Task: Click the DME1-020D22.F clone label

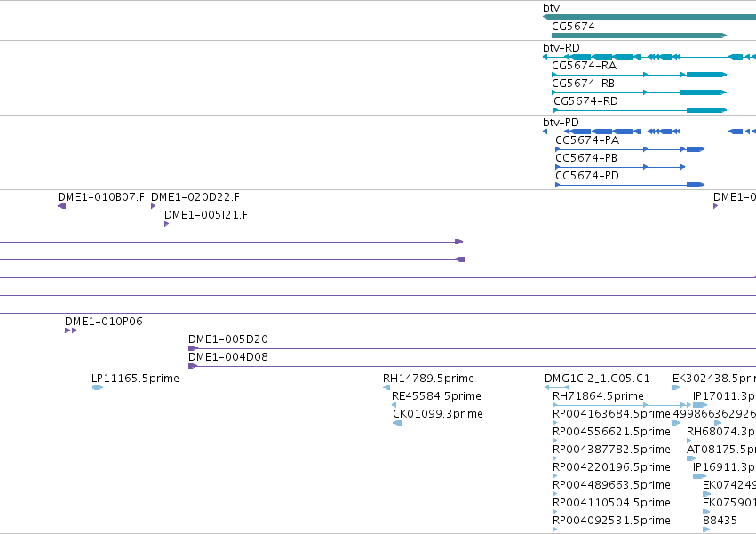Action: 195,197
